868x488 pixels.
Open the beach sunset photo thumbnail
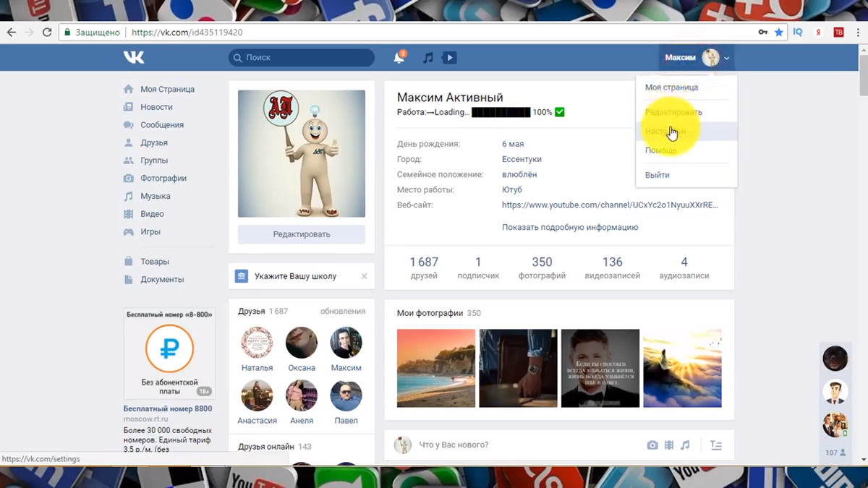(436, 369)
